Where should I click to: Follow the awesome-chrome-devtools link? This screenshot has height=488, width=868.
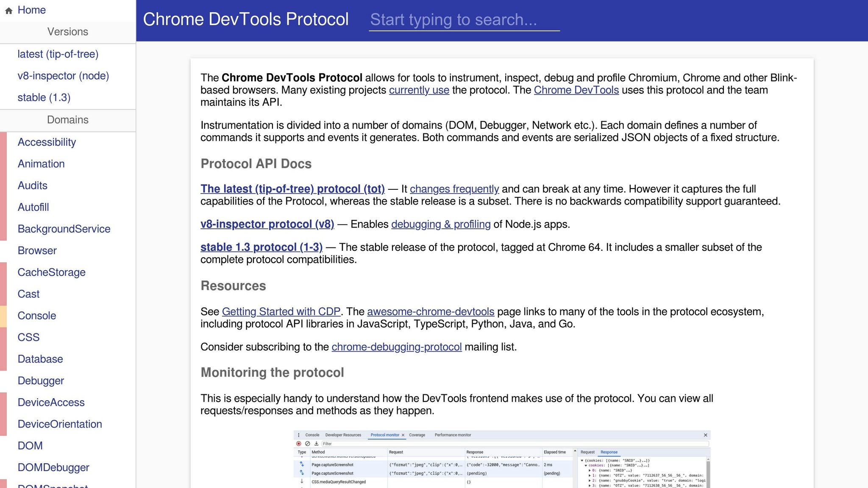click(x=431, y=311)
